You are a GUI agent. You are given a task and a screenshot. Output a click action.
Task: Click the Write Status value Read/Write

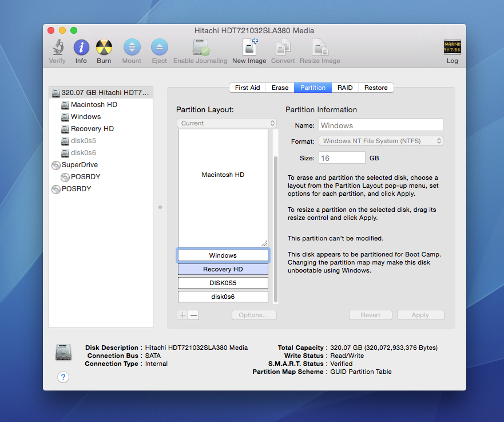(x=347, y=356)
